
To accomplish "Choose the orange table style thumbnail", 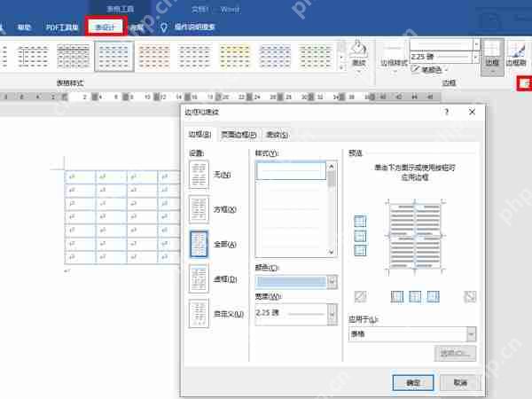I will point(154,57).
